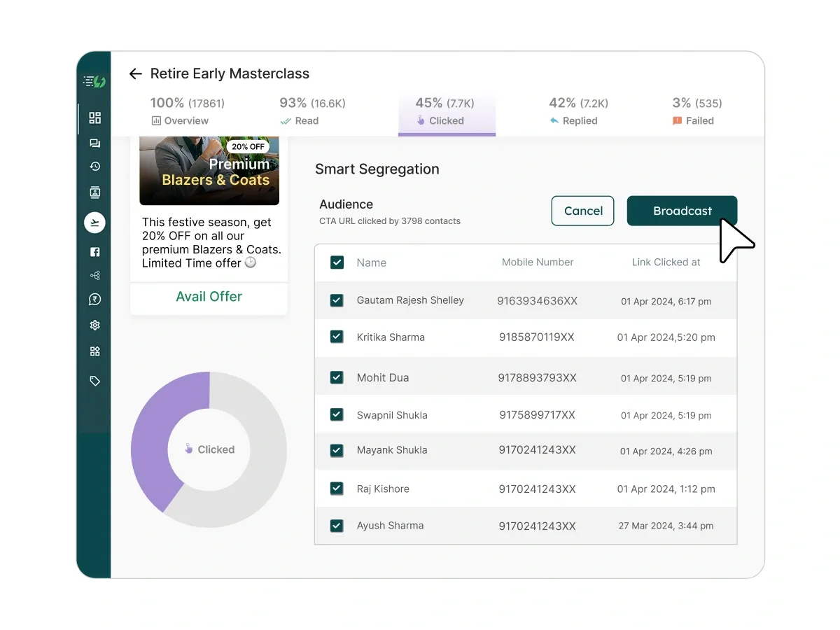This screenshot has width=840, height=630.
Task: Open the Facebook icon in sidebar
Action: (95, 252)
